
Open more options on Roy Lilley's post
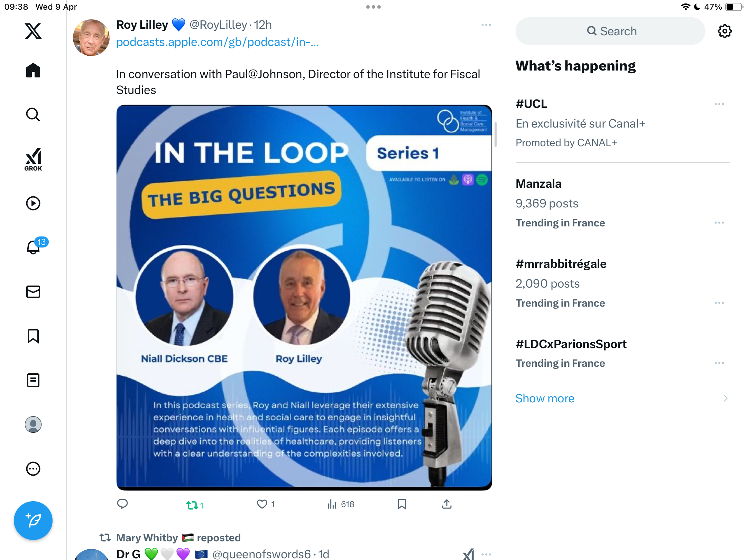(486, 25)
